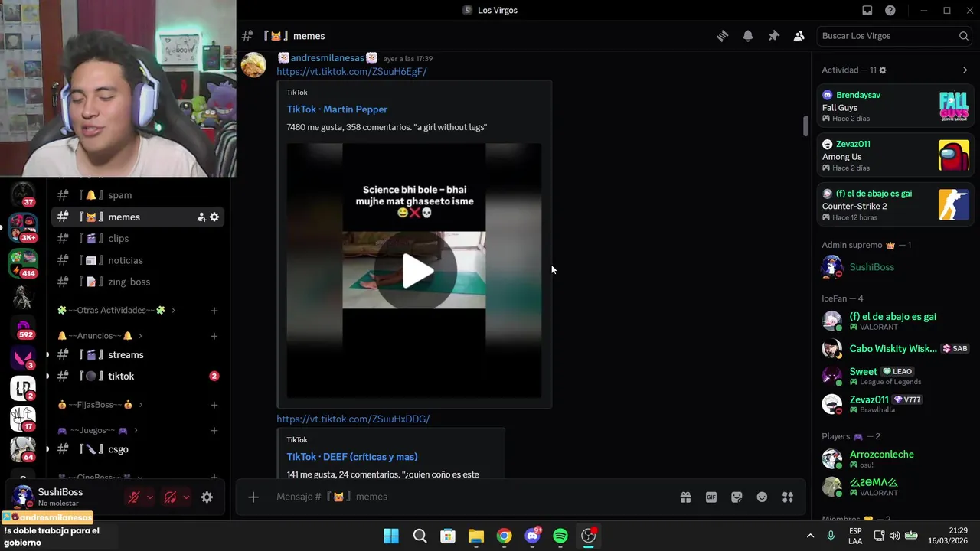Open User Settings gear
This screenshot has height=551, width=980.
[x=207, y=497]
